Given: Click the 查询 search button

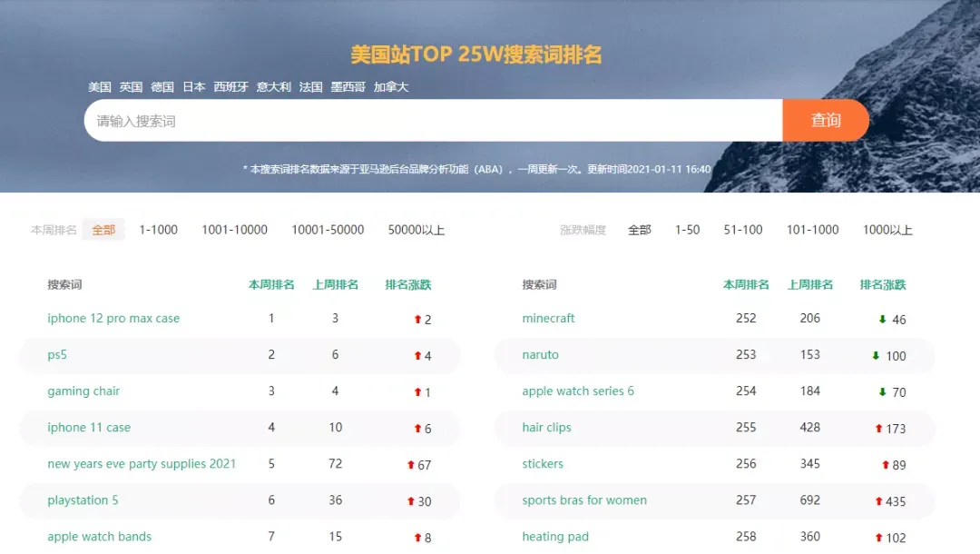Looking at the screenshot, I should pyautogui.click(x=826, y=120).
